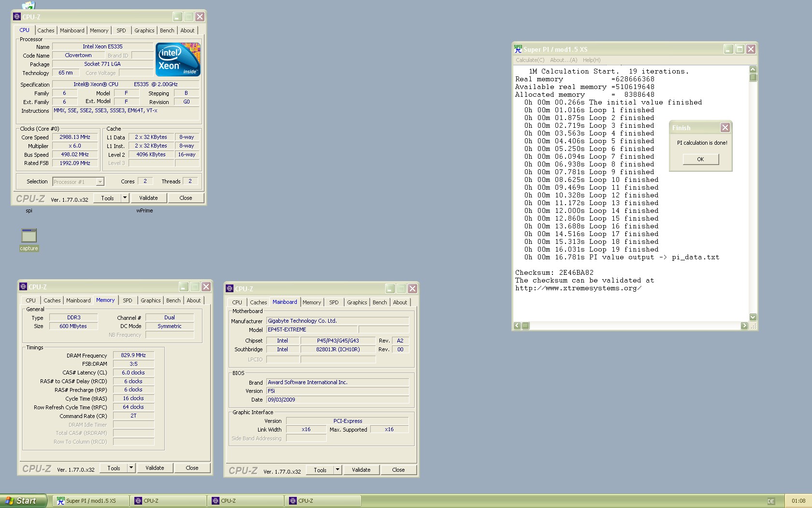Click the Core Speed value 2988.13 MHz
The height and width of the screenshot is (508, 812).
pyautogui.click(x=75, y=137)
